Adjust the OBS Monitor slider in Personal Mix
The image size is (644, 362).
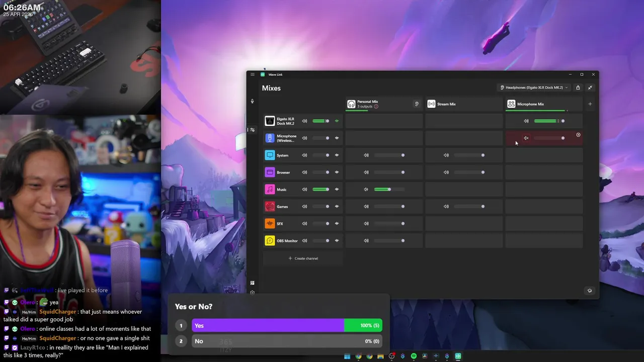point(389,241)
